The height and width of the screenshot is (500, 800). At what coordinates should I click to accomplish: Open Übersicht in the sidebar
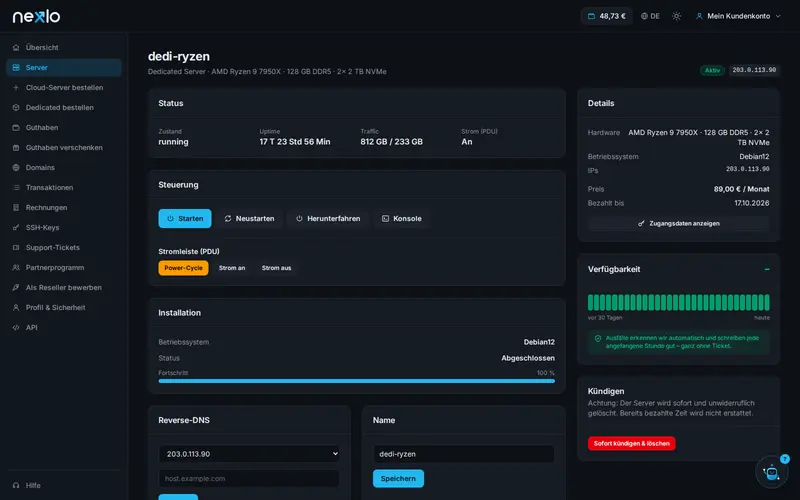(x=64, y=47)
